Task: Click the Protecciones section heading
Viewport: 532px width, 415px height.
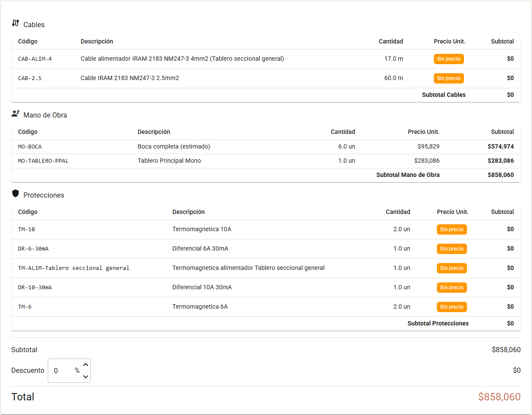Action: pos(43,195)
